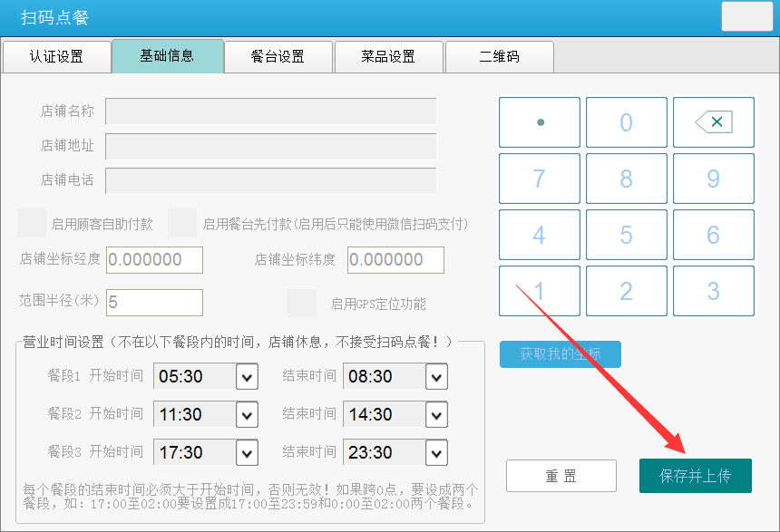Click the 范围半径 radius input field
780x532 pixels.
click(154, 303)
